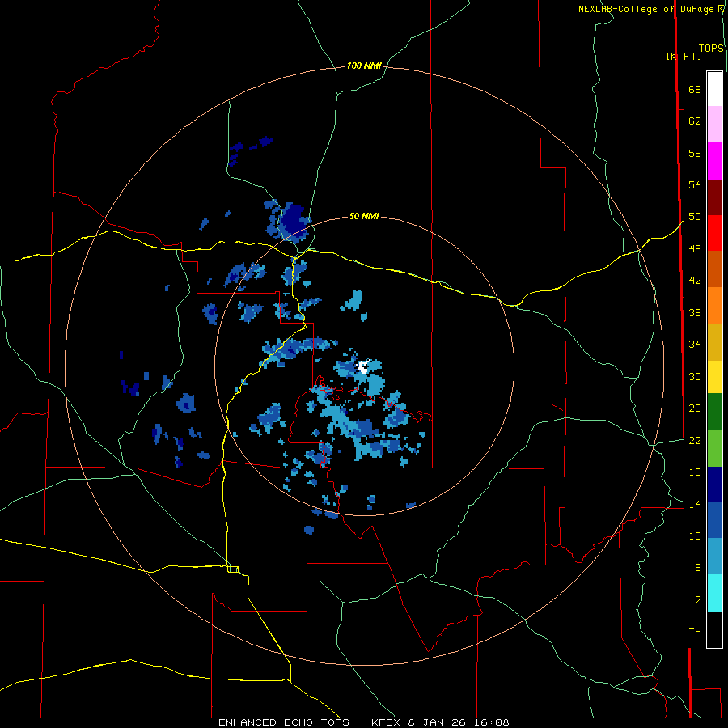This screenshot has width=728, height=728.
Task: Select the 50 legend scale value
Action: point(695,217)
